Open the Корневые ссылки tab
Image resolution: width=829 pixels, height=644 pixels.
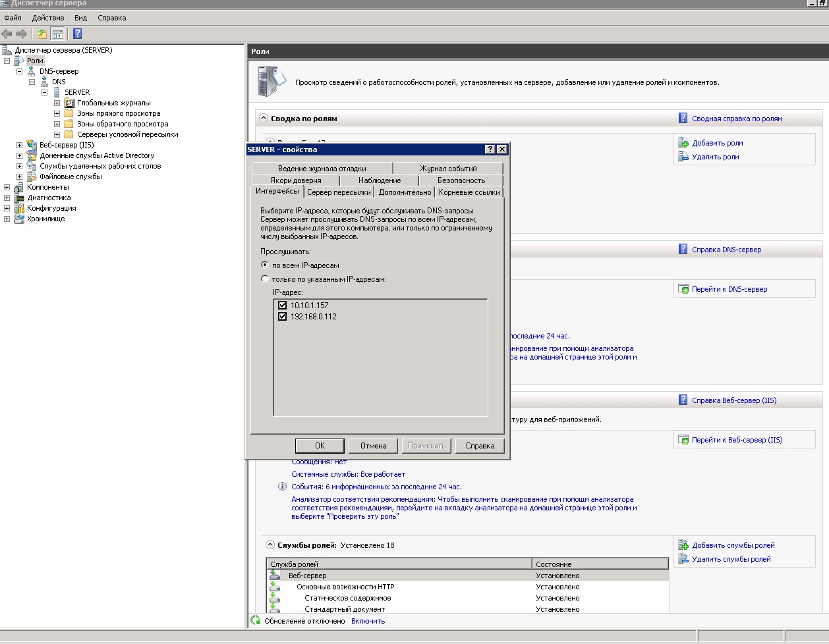(x=469, y=192)
